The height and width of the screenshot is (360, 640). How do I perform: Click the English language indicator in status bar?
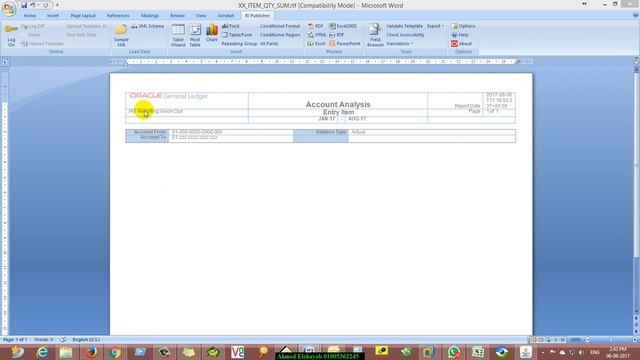click(x=86, y=340)
